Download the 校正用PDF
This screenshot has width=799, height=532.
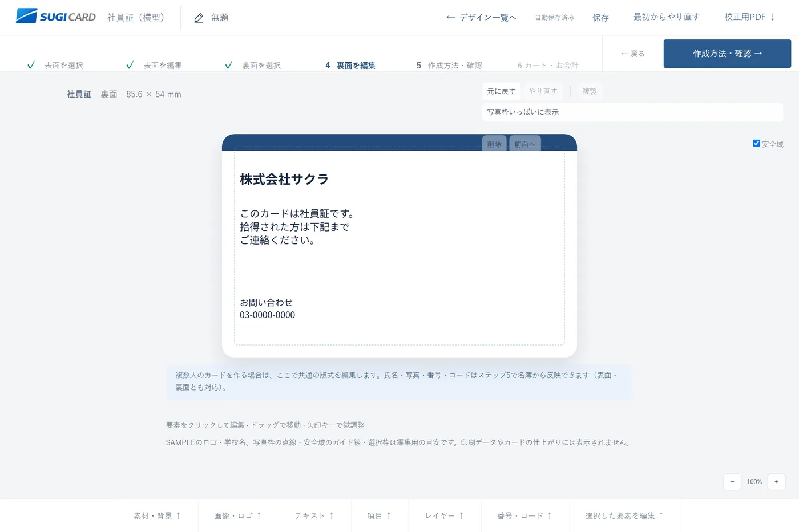pyautogui.click(x=750, y=17)
